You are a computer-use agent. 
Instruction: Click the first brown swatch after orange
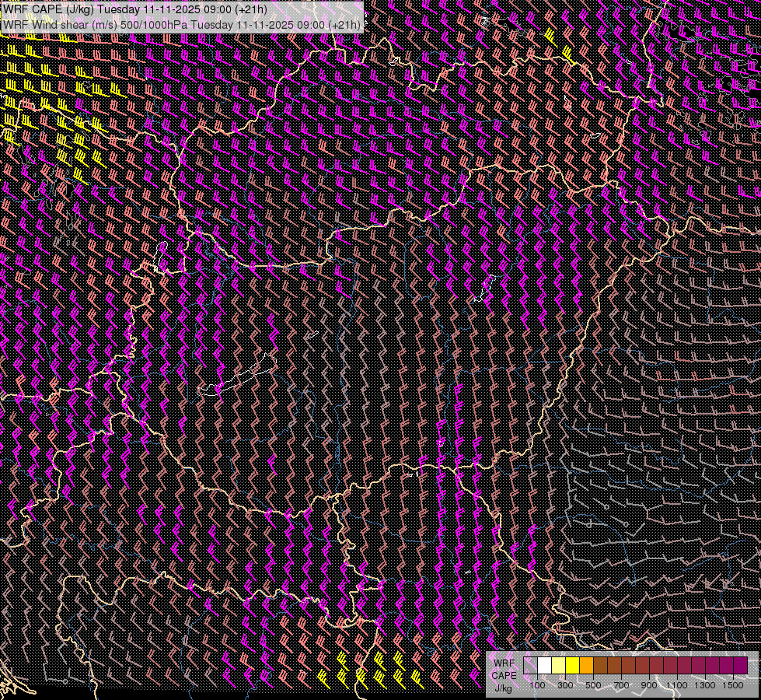click(x=600, y=666)
